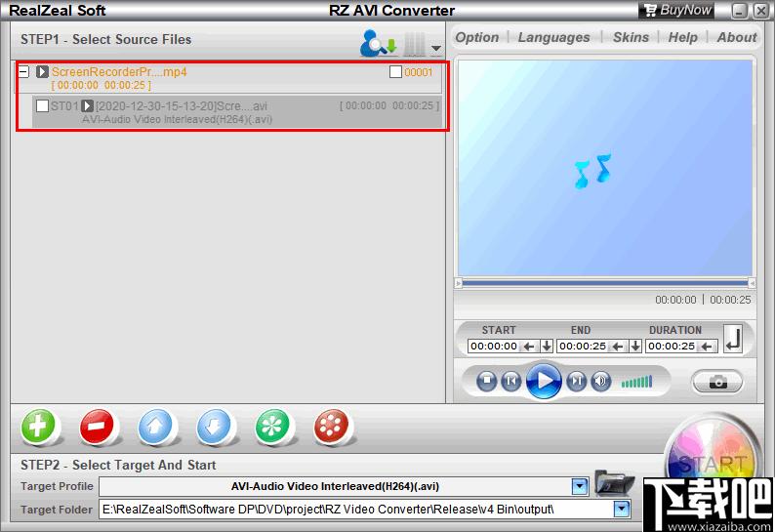This screenshot has width=775, height=532.
Task: Check the ST01 output task checkbox
Action: [x=43, y=105]
